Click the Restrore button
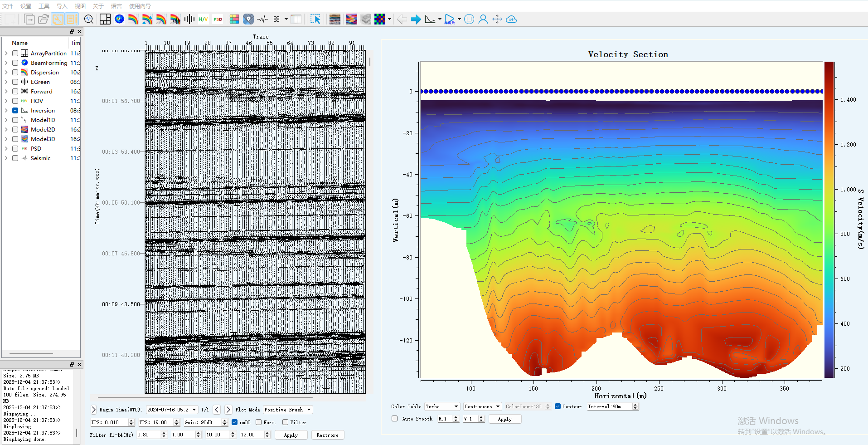868x445 pixels. [x=327, y=435]
